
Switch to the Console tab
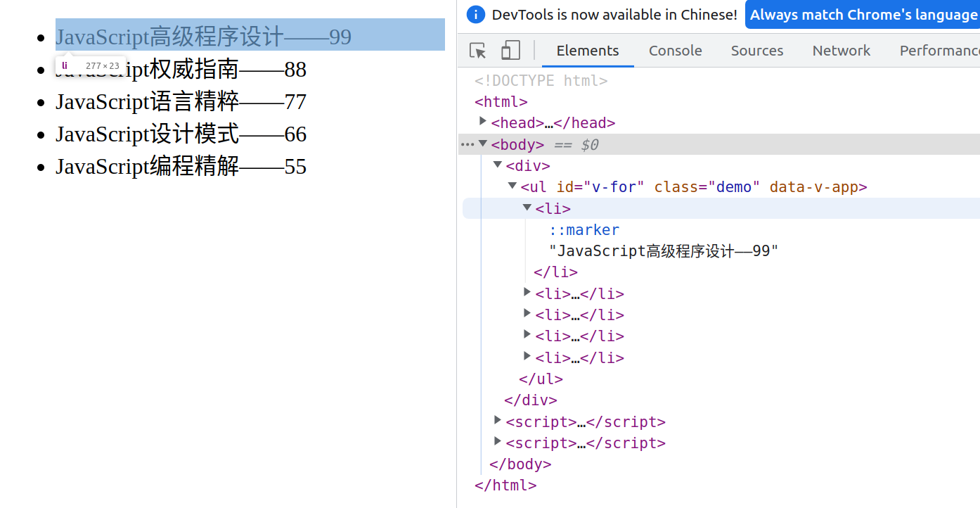[x=676, y=51]
